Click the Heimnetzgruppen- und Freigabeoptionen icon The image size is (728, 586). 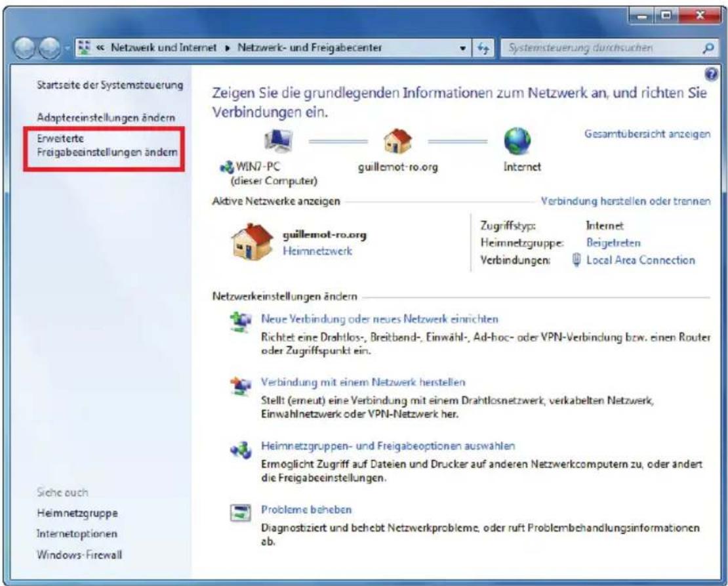point(241,450)
